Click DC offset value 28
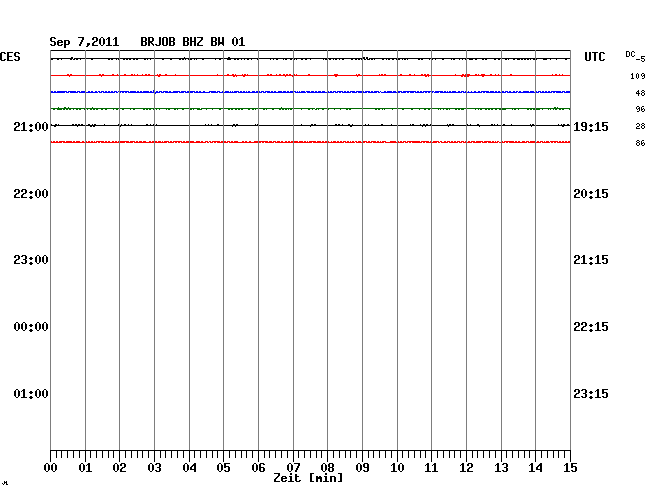 tap(640, 126)
